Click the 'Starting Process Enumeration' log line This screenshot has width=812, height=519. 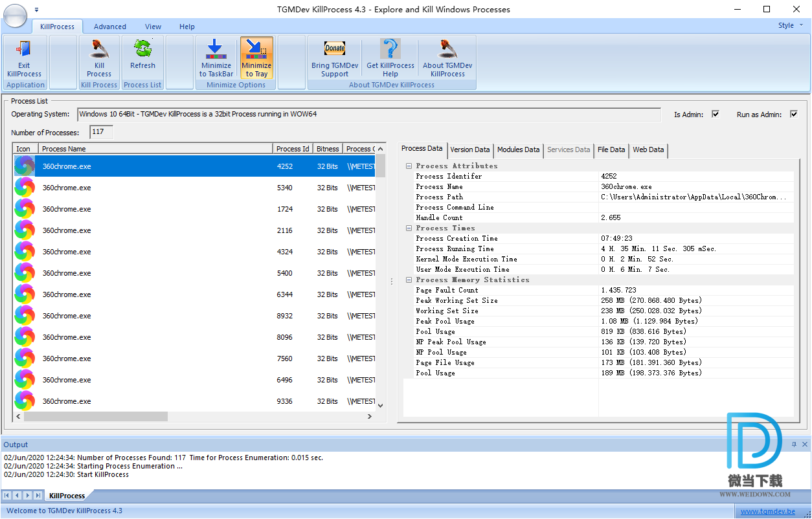pos(93,466)
